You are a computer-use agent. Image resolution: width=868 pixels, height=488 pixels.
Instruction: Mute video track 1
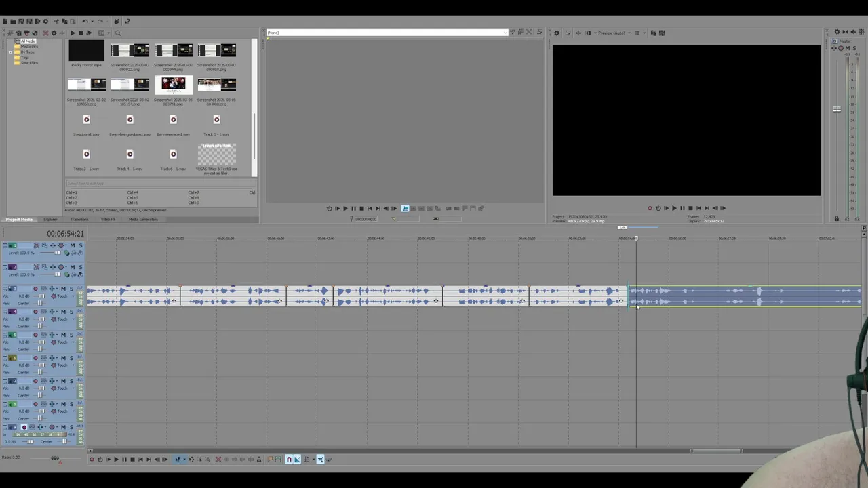pos(73,245)
